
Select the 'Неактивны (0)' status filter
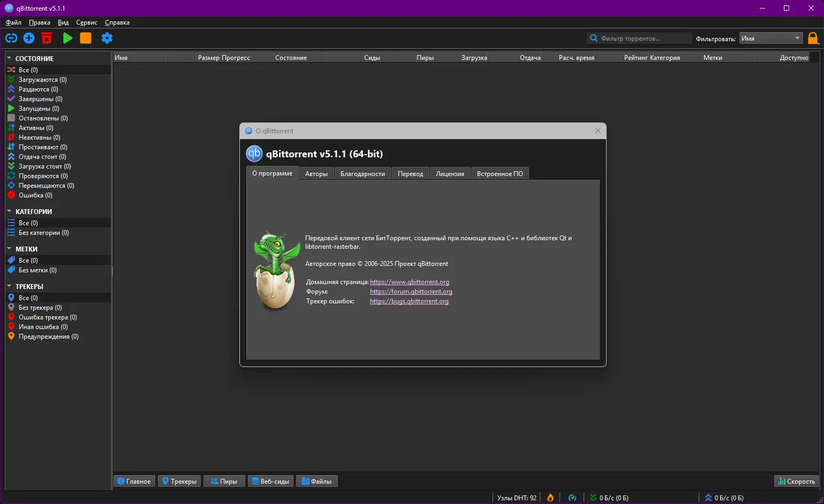[58, 138]
